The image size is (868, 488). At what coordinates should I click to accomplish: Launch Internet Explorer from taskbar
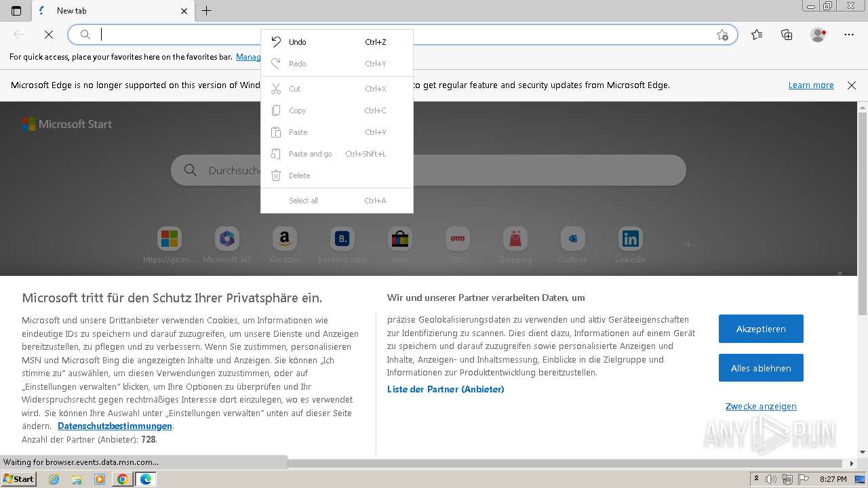pyautogui.click(x=54, y=479)
